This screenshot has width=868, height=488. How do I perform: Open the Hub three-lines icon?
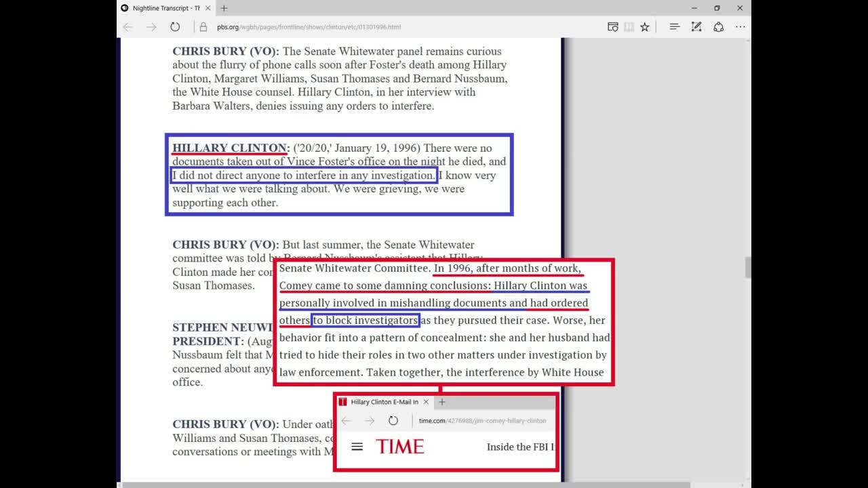(675, 27)
